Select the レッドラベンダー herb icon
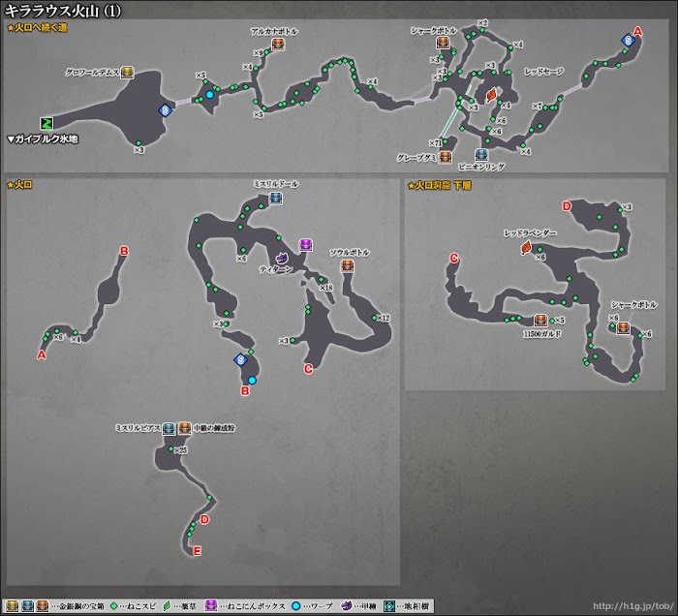The width and height of the screenshot is (678, 616). coord(526,248)
